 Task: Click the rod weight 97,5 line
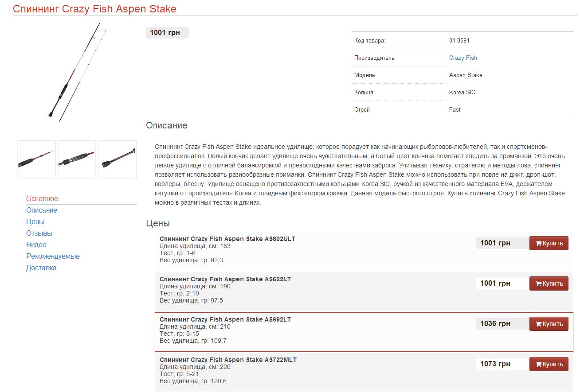point(192,300)
